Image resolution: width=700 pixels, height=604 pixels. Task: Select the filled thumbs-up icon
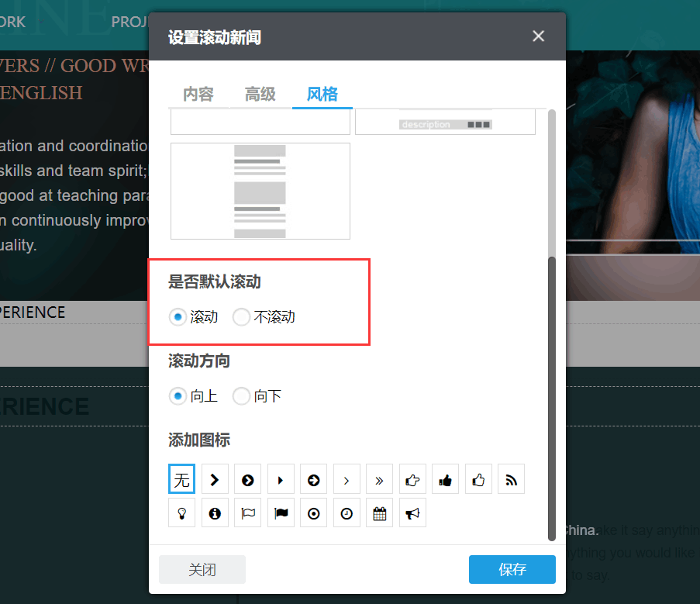[445, 478]
